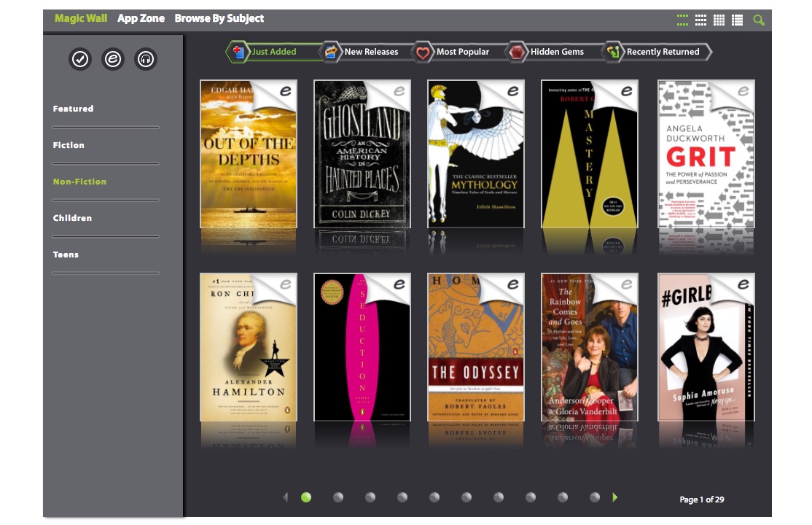Image resolution: width=812 pixels, height=525 pixels.
Task: Switch to list view icon
Action: click(738, 20)
